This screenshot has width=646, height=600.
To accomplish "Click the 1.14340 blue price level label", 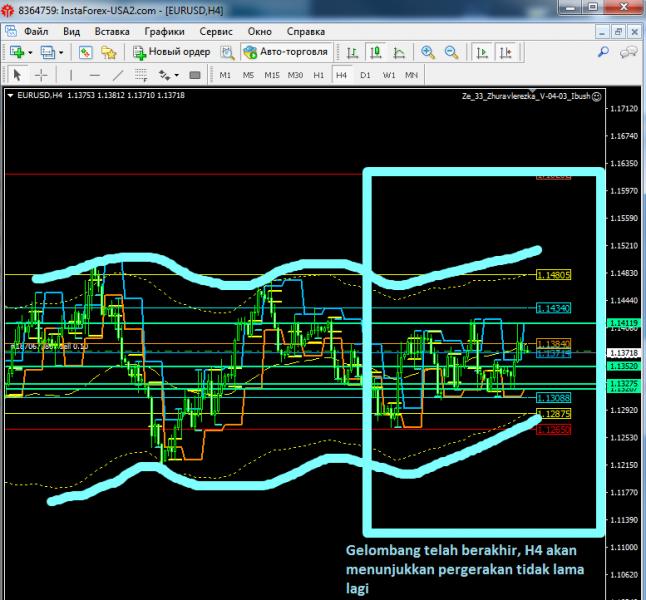I will pos(553,308).
